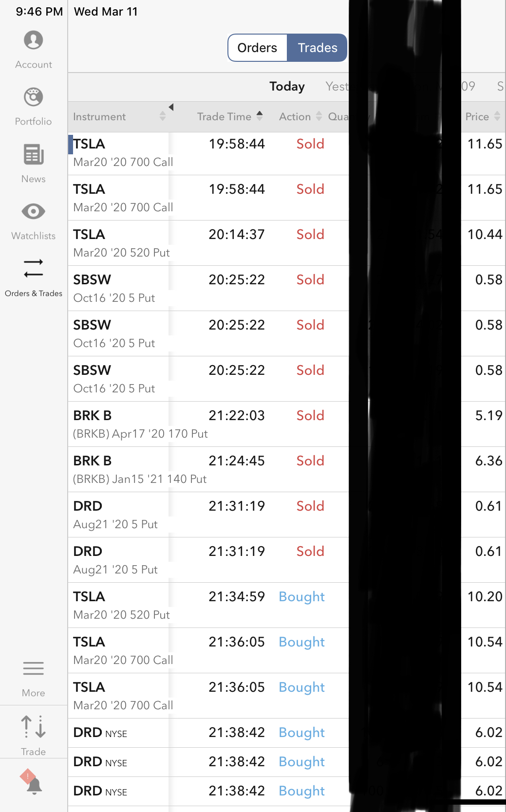Open Watchlists eye icon
This screenshot has height=812, width=506.
pos(34,212)
